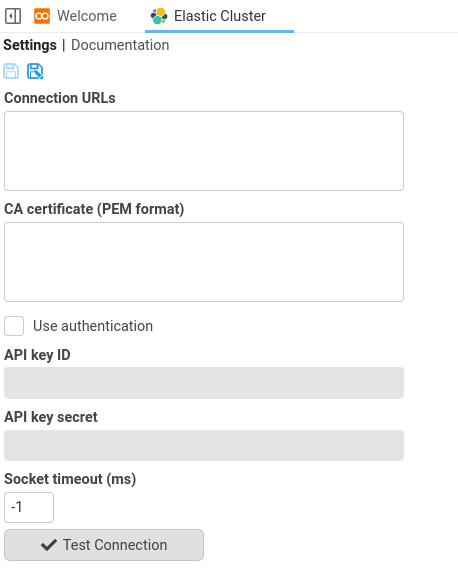Click the Use authentication label text
The height and width of the screenshot is (588, 458).
coord(93,326)
